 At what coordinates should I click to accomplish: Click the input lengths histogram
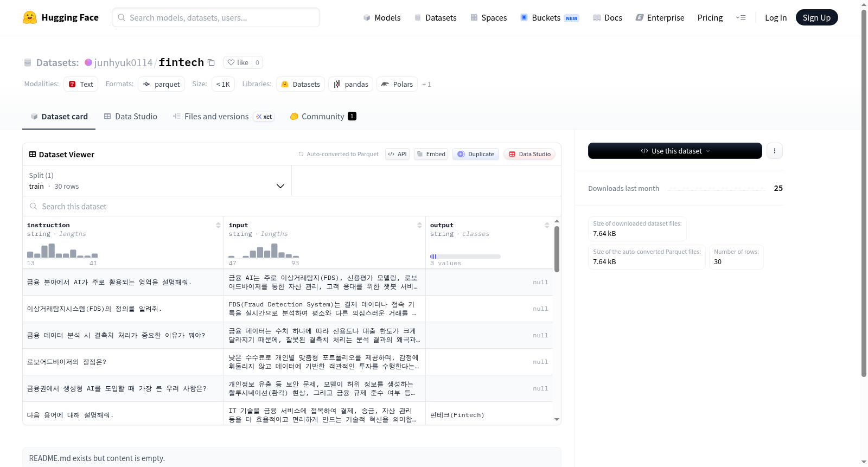264,250
